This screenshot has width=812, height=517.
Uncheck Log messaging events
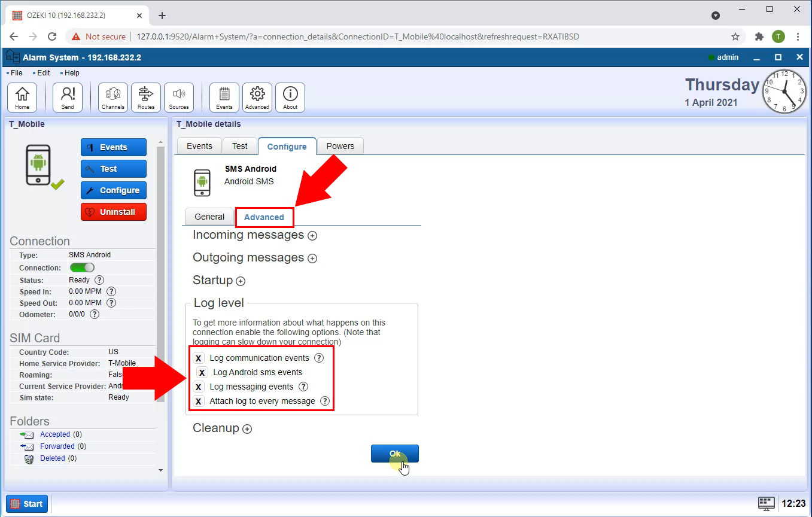coord(199,387)
